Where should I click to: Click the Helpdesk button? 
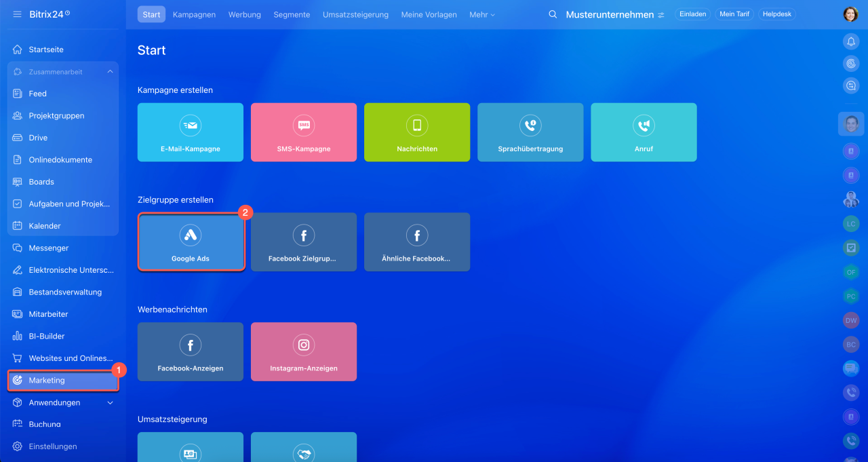click(x=777, y=14)
